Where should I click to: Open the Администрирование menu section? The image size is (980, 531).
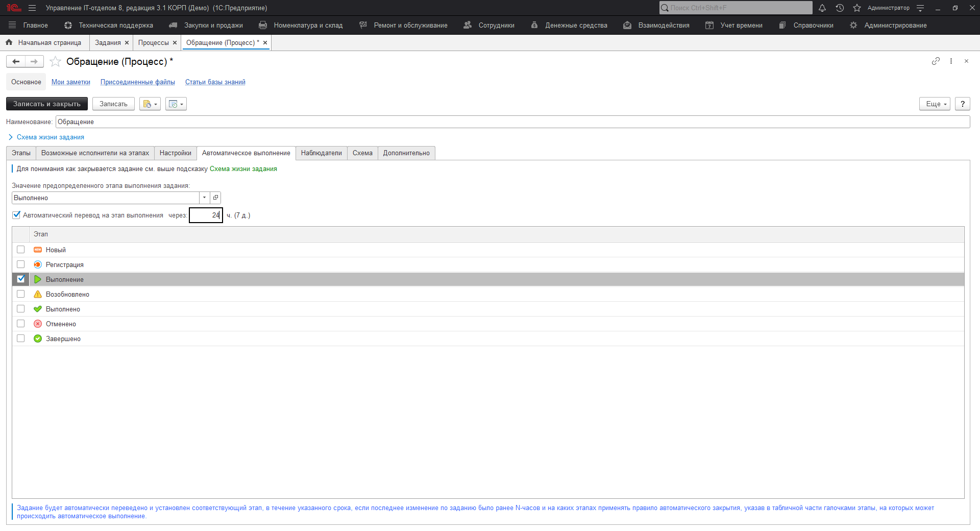coord(895,25)
